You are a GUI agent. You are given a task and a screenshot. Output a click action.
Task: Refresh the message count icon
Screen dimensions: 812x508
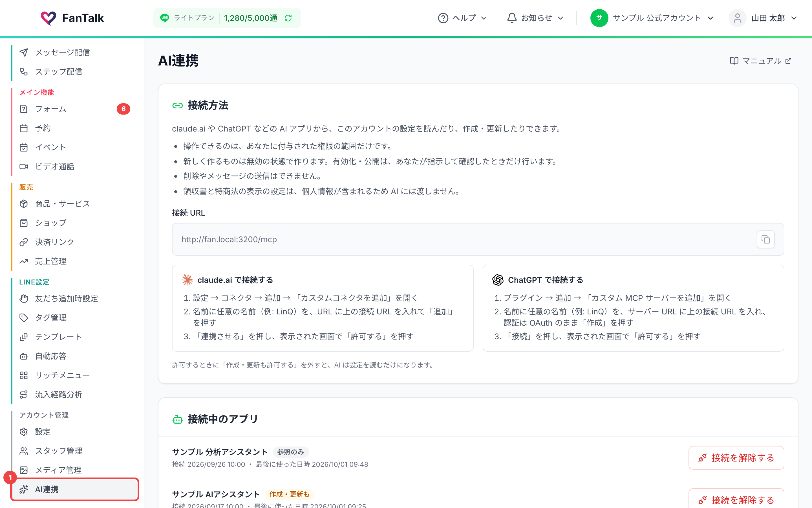tap(288, 18)
